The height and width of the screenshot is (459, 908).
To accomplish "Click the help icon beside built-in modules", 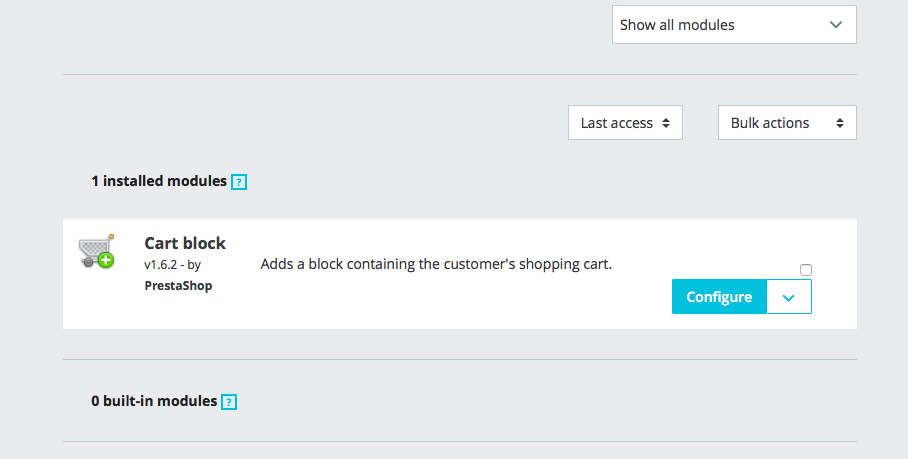I will (x=229, y=402).
